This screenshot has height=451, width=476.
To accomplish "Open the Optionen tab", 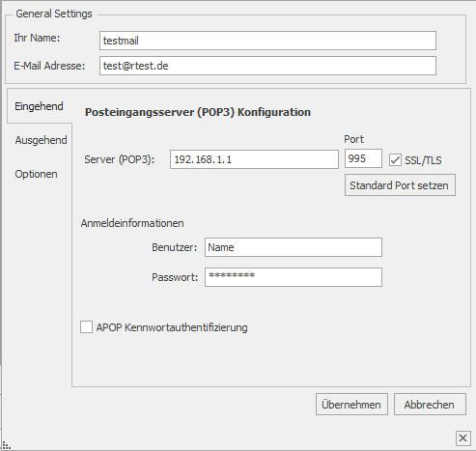I will point(36,174).
